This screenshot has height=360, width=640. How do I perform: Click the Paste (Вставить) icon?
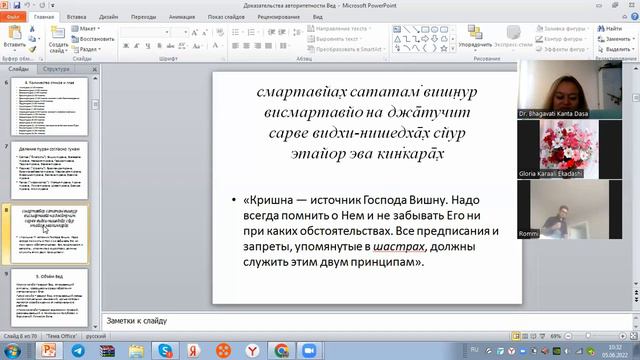(x=15, y=33)
